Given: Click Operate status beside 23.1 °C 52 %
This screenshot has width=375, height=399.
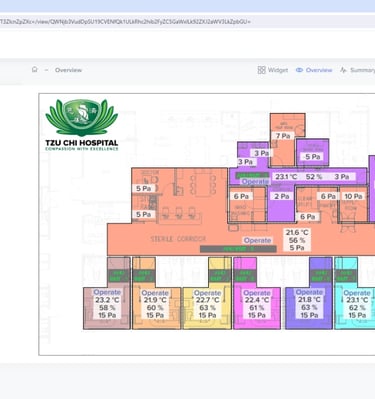Looking at the screenshot, I should (x=255, y=182).
